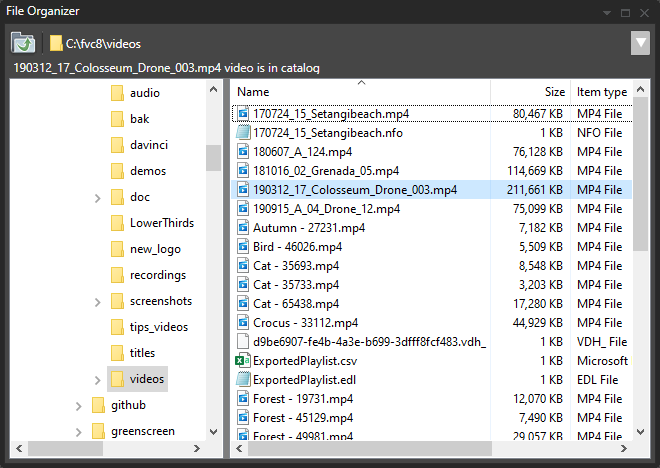Click the icon of ExportedPlaylist.edl
Image resolution: width=660 pixels, height=468 pixels.
click(x=242, y=380)
